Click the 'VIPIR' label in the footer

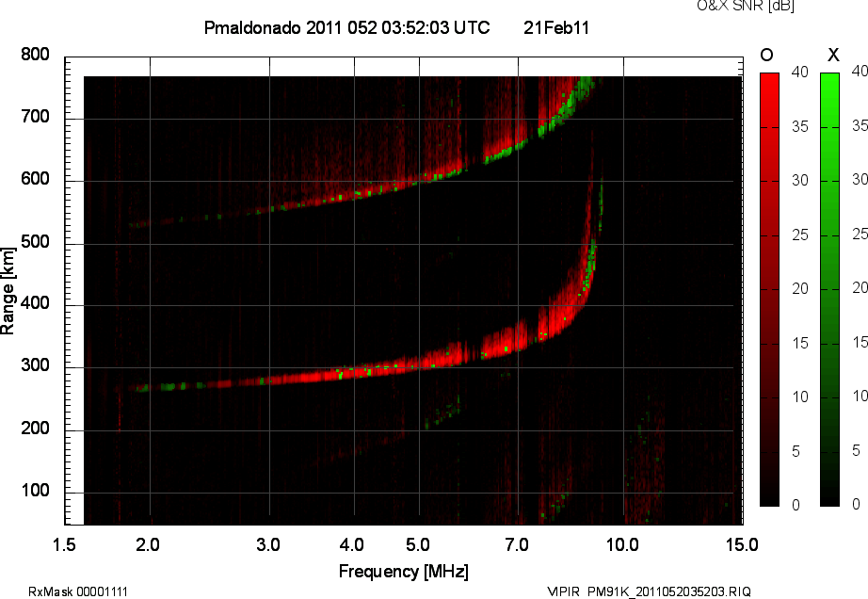pyautogui.click(x=563, y=591)
